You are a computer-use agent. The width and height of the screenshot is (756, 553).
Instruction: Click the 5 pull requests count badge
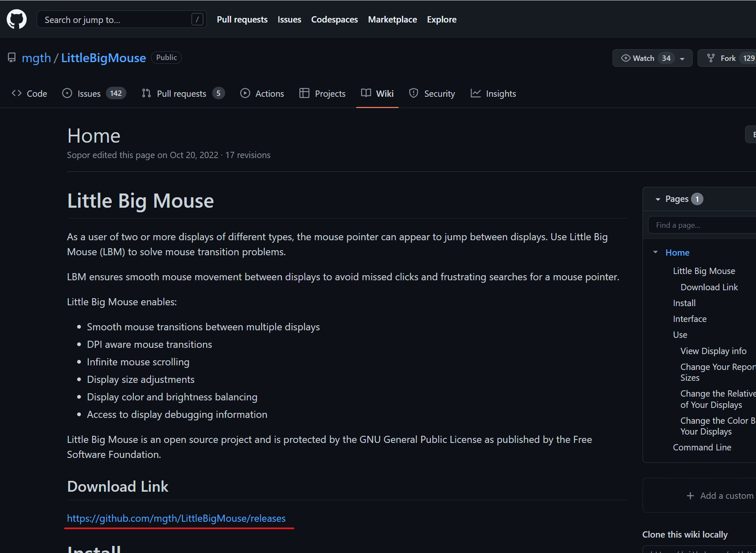coord(219,93)
